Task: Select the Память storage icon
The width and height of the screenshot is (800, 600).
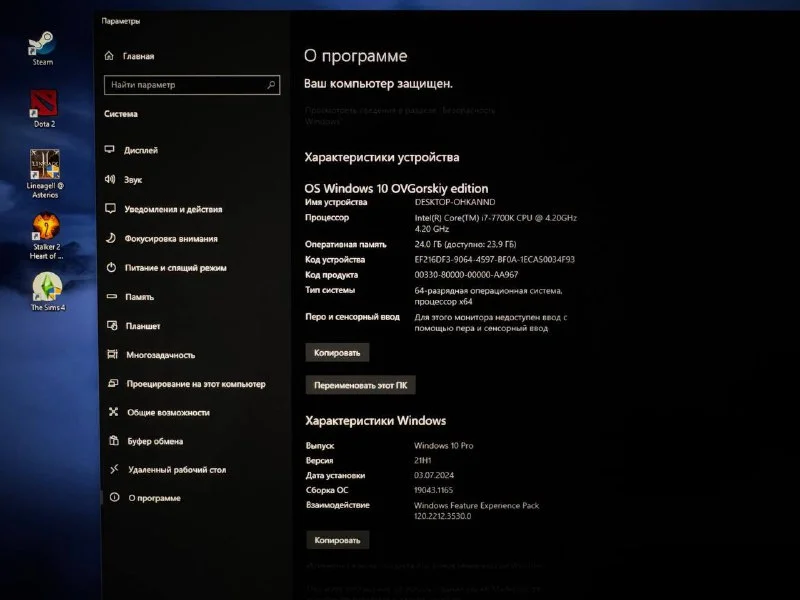Action: 110,297
